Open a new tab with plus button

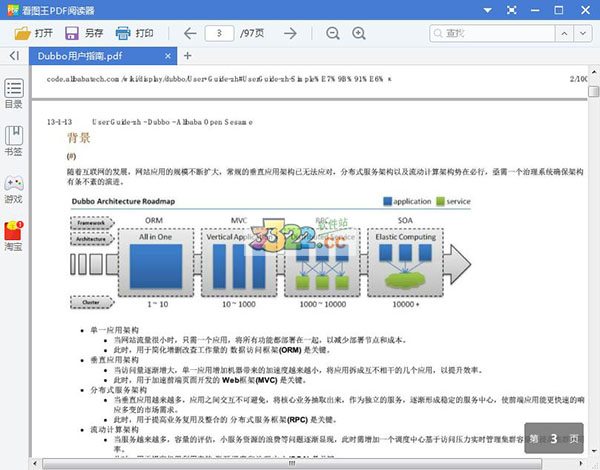[x=187, y=56]
